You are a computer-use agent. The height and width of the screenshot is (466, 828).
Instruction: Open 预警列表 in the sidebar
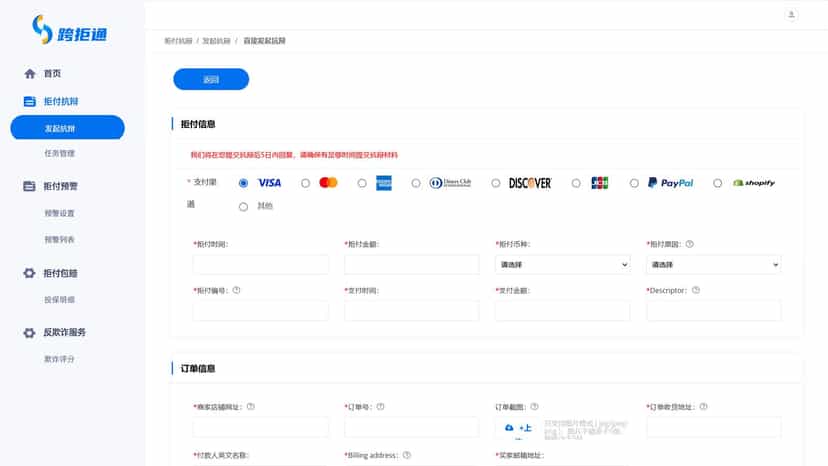59,239
